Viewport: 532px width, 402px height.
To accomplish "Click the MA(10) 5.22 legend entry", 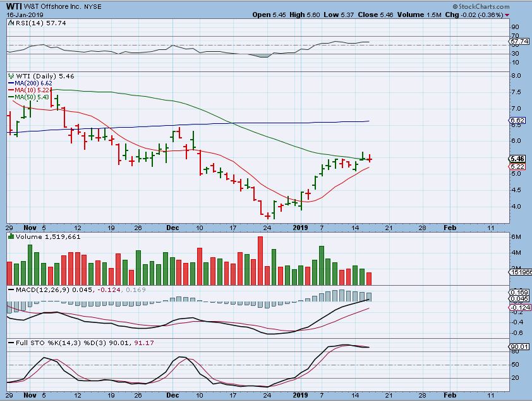I will tap(28, 90).
